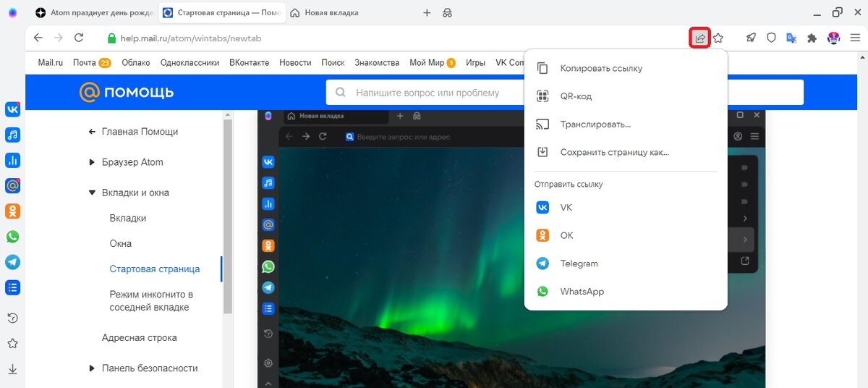
Task: Open incognito tab icon next to plus
Action: (x=447, y=13)
